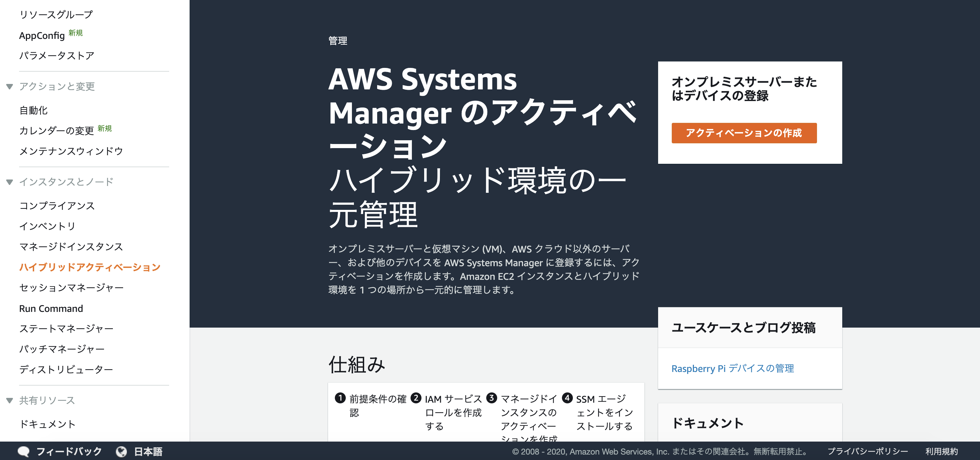
Task: Select ドキュメント under 共有リソース
Action: pos(47,424)
